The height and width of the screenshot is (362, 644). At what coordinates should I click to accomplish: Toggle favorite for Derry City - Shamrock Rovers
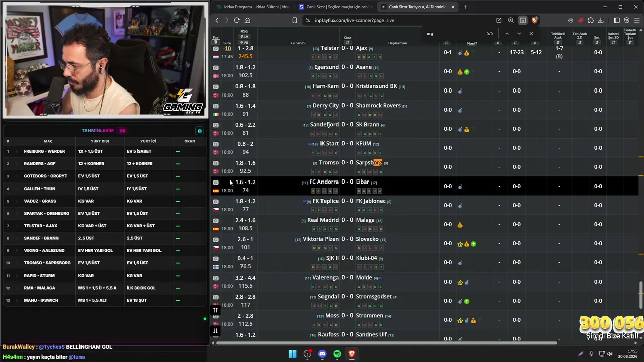(x=216, y=106)
